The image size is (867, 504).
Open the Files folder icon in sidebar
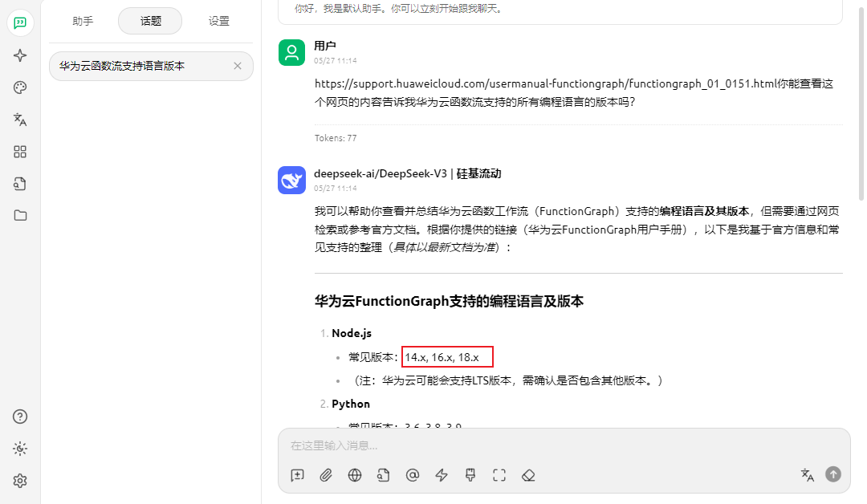pos(20,215)
